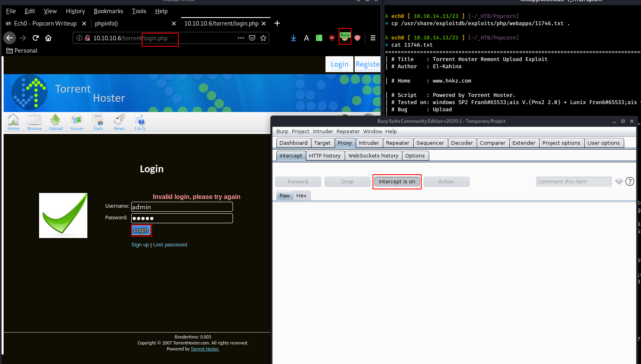Click the green square extension icon
Screen dimensions: 641x364
tap(319, 38)
